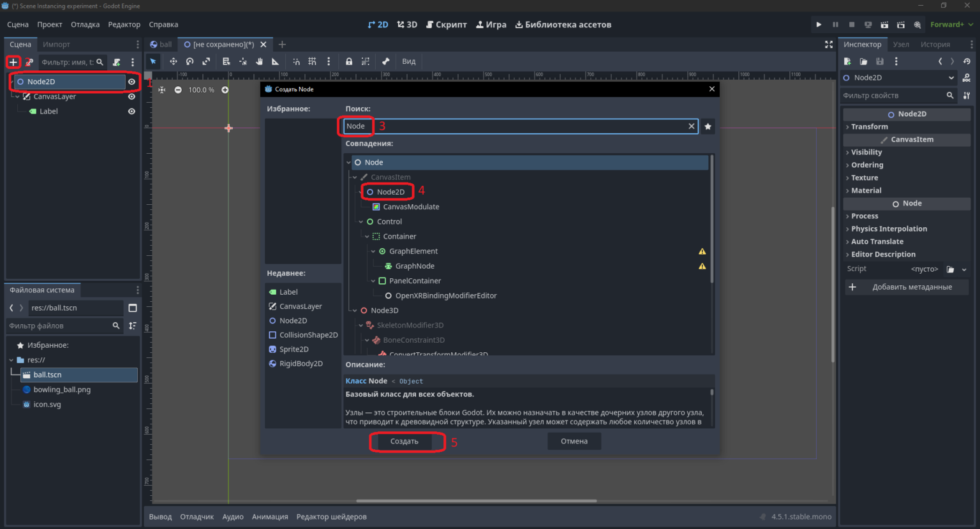
Task: Click the add child node plus icon
Action: (13, 62)
